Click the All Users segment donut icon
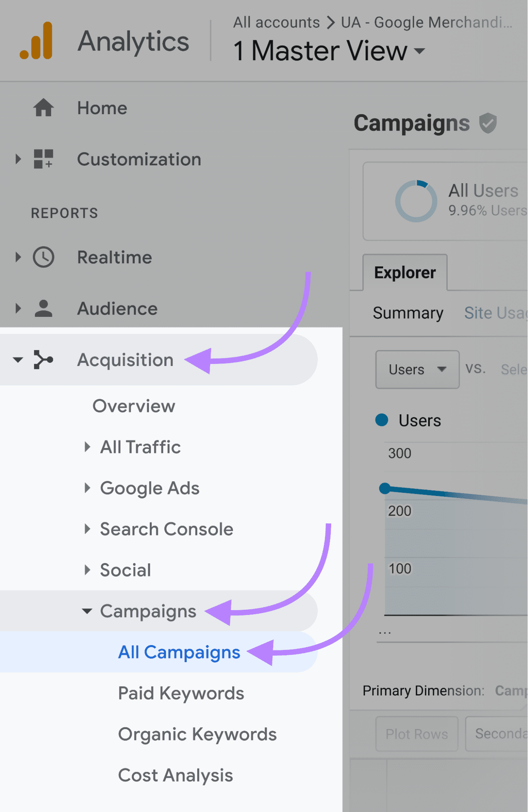The image size is (528, 812). pyautogui.click(x=416, y=201)
